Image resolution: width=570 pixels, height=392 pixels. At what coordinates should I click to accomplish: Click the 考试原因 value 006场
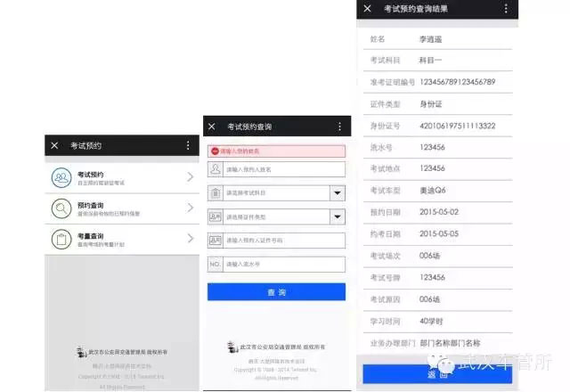[x=429, y=299]
